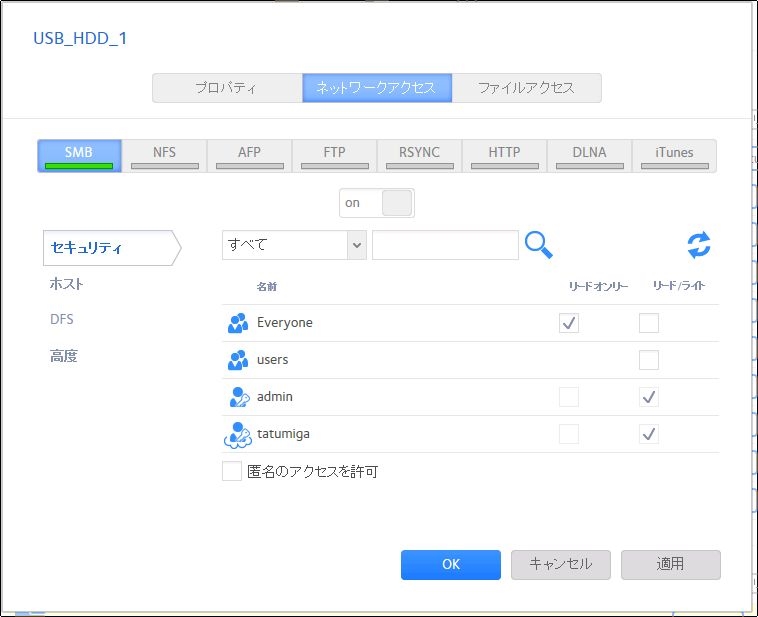758x617 pixels.
Task: Click the USB_HDD_1 title
Action: (80, 39)
